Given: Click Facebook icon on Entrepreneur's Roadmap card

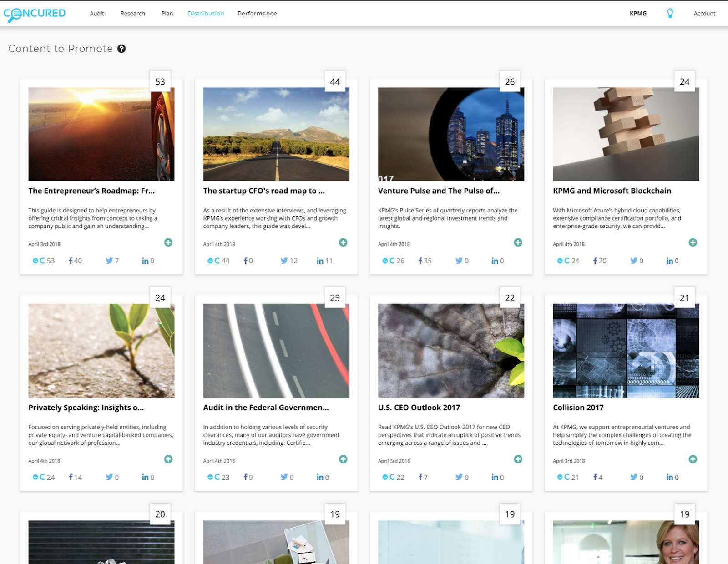Looking at the screenshot, I should click(x=71, y=261).
